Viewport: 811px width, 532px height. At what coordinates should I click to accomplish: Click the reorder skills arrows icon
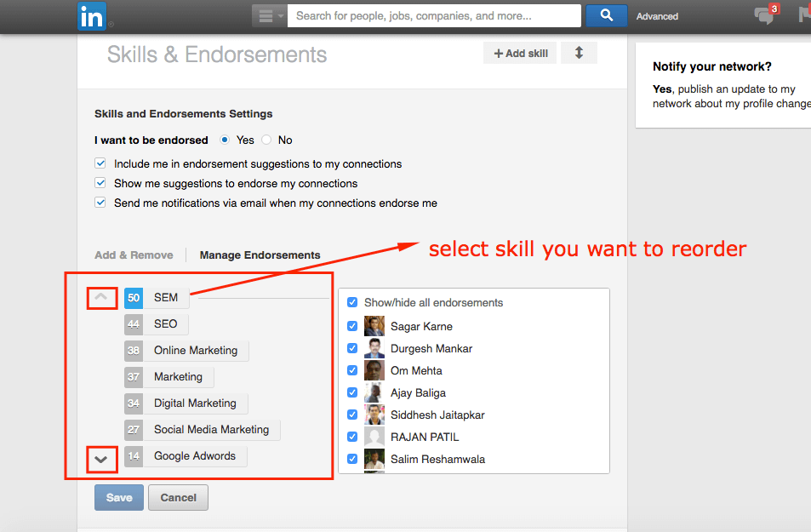(579, 53)
